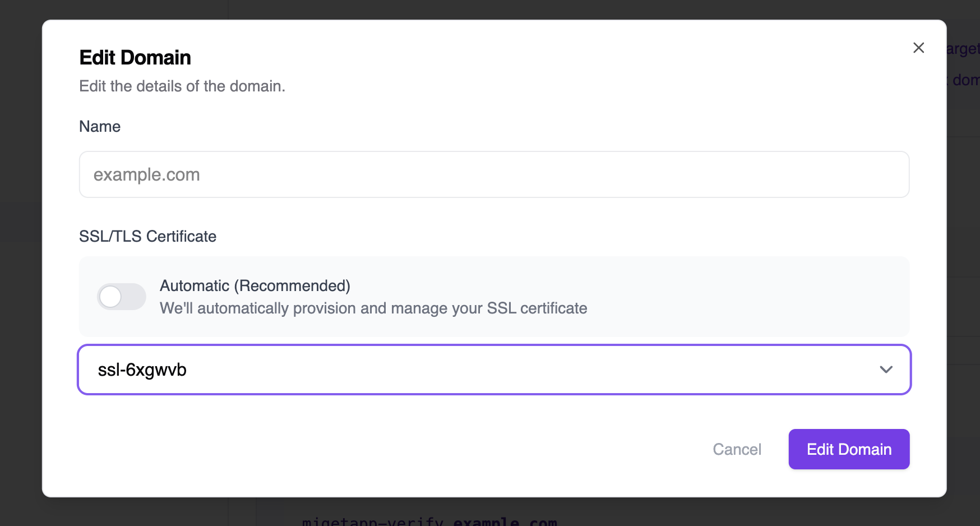Confirm with the purple Edit Domain button
The width and height of the screenshot is (980, 526).
coord(849,449)
